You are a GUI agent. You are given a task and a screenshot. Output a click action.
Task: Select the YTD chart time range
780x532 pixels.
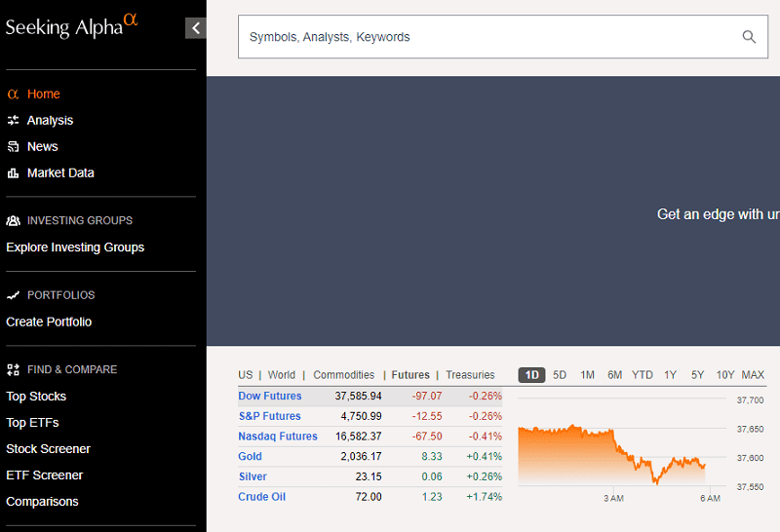point(643,375)
